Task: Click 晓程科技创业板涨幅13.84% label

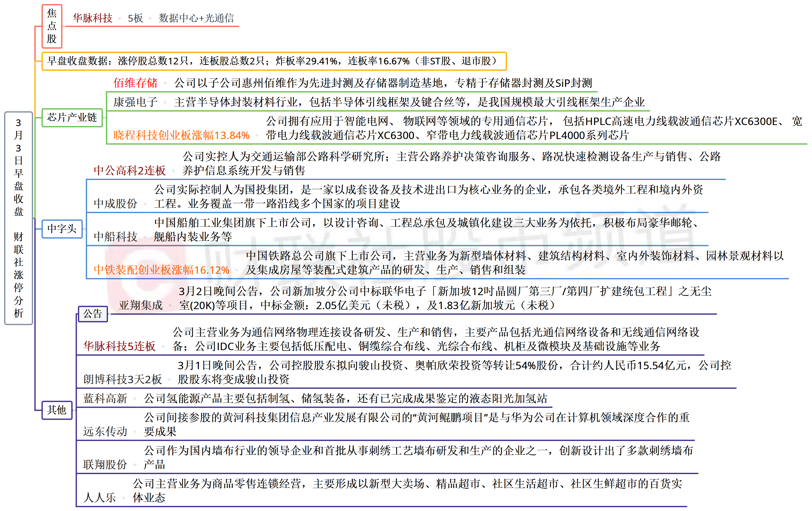Action: coord(181,135)
